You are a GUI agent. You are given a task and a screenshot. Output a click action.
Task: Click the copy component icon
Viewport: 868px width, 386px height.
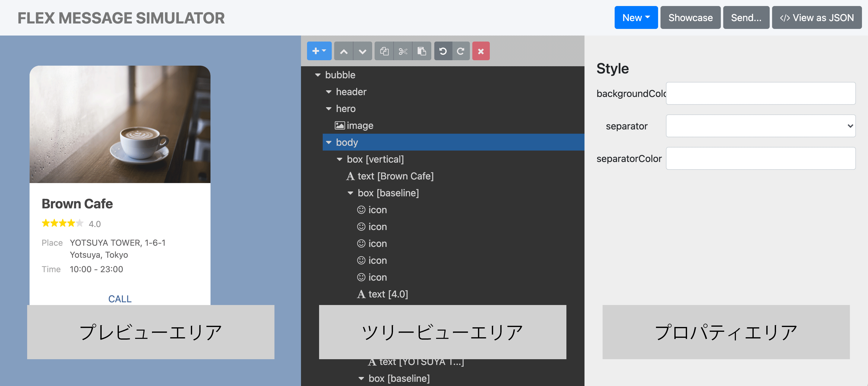pos(384,51)
